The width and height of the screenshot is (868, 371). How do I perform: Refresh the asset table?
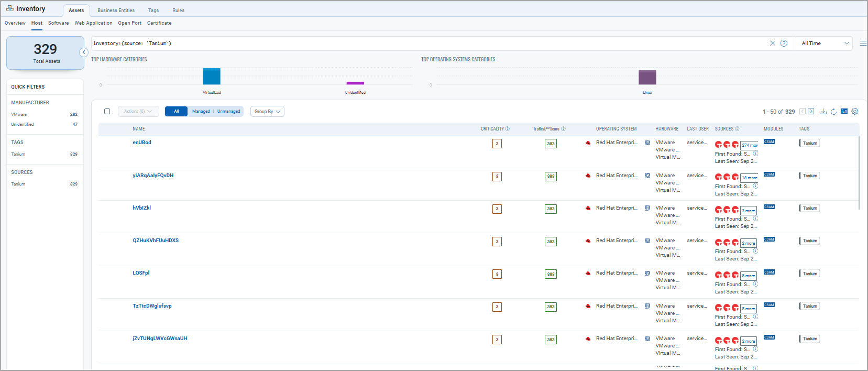click(x=833, y=112)
